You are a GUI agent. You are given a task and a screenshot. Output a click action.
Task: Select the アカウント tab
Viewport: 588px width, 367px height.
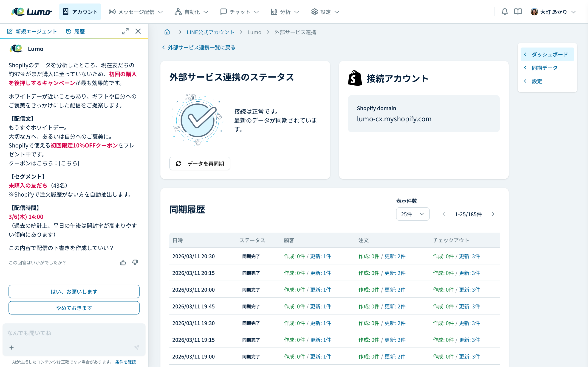point(80,12)
